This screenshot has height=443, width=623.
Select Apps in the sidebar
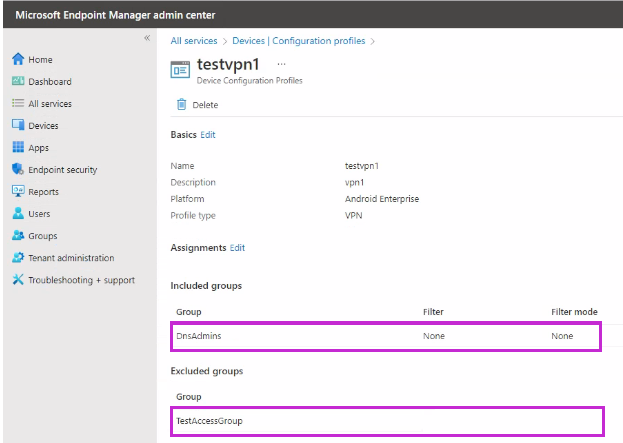coord(38,148)
